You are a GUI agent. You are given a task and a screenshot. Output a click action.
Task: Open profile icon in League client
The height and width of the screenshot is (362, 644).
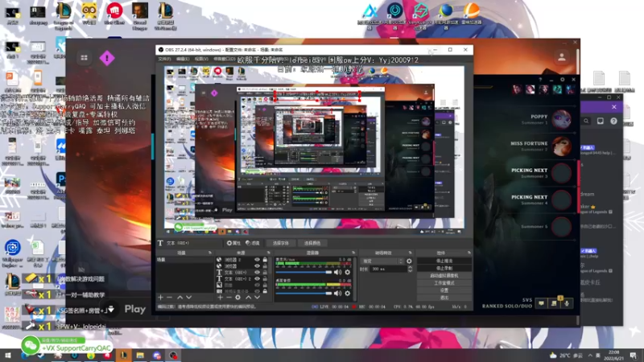[x=561, y=57]
